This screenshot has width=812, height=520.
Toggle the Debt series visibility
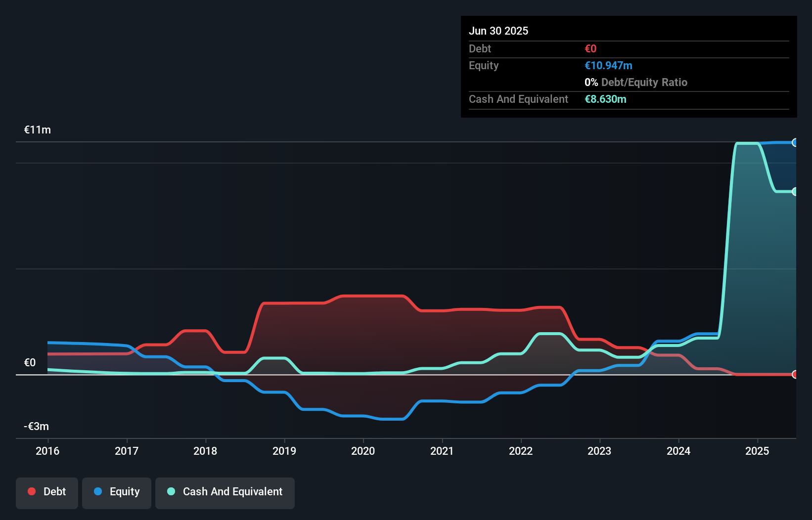pyautogui.click(x=46, y=492)
